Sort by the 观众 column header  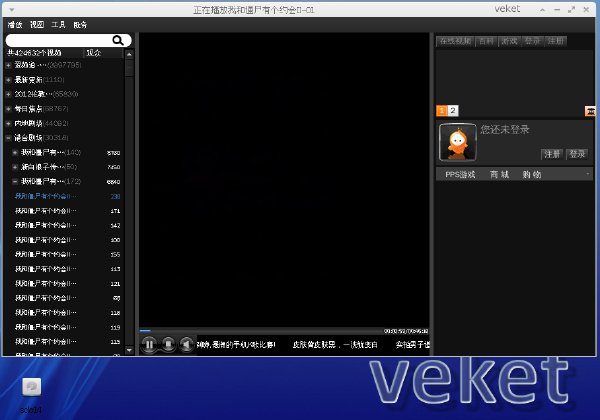[x=103, y=53]
